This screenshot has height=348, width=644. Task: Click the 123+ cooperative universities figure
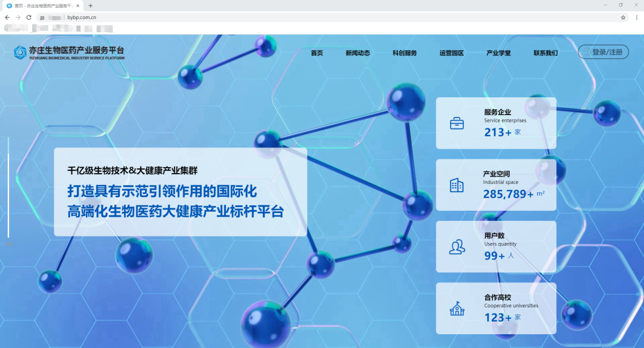498,318
